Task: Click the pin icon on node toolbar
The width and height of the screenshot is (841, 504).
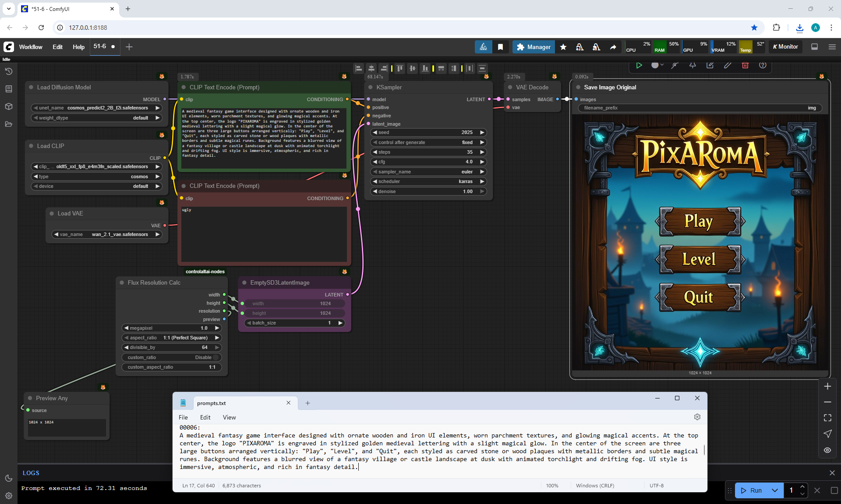Action: pyautogui.click(x=693, y=65)
